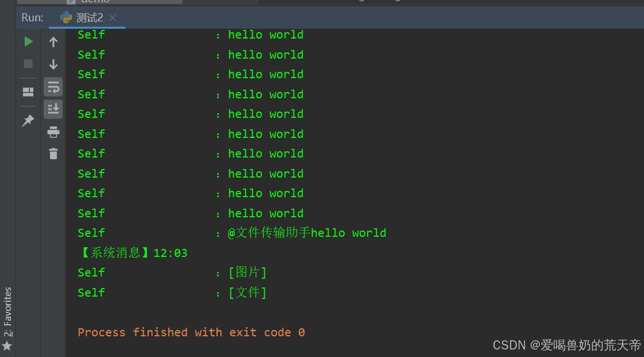
Task: Click the [文件] output text
Action: (x=248, y=293)
